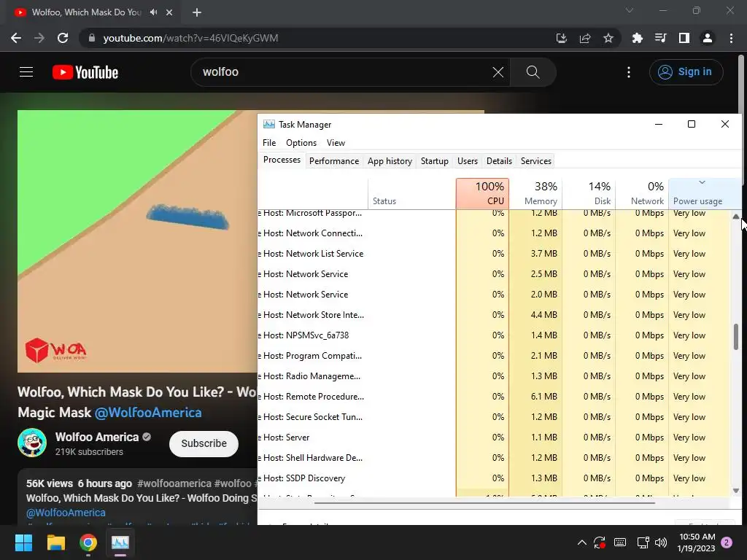Sort by the CPU column header
The height and width of the screenshot is (560, 747).
pos(483,194)
